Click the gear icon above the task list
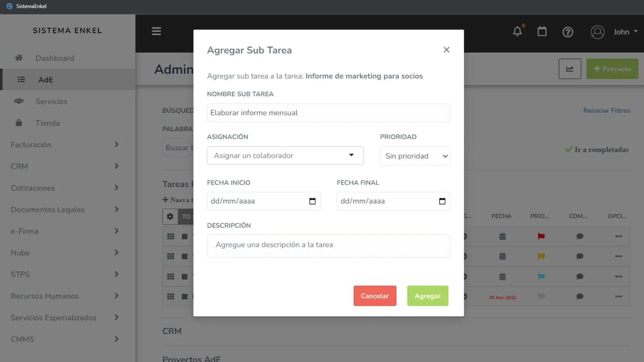The width and height of the screenshot is (644, 362). (x=170, y=217)
